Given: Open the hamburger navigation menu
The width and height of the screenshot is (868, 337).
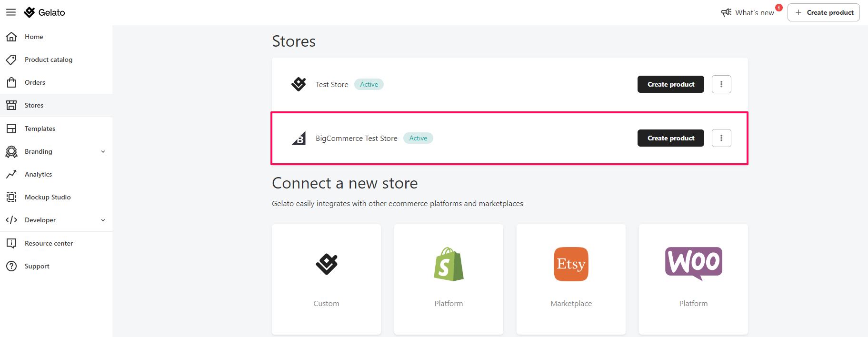Looking at the screenshot, I should tap(11, 12).
